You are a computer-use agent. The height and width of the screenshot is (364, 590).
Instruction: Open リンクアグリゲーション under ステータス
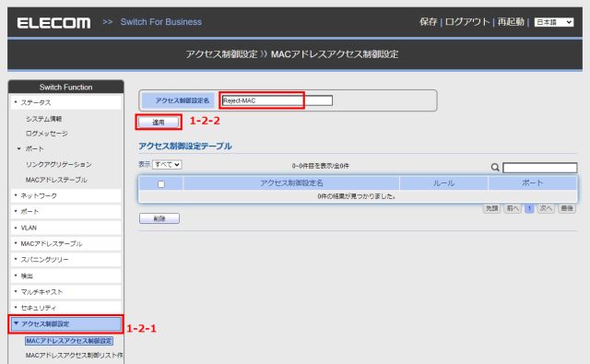pos(58,165)
